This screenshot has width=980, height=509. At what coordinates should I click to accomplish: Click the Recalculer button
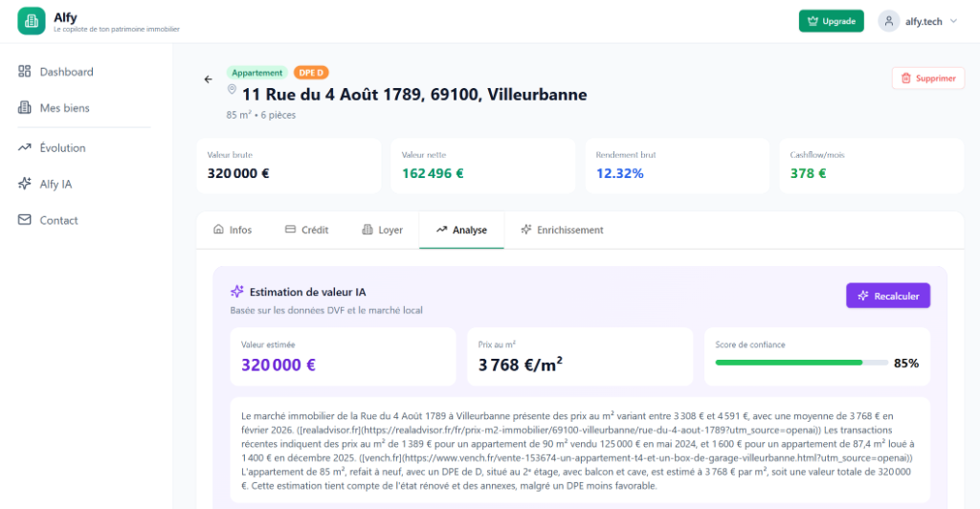pyautogui.click(x=888, y=296)
